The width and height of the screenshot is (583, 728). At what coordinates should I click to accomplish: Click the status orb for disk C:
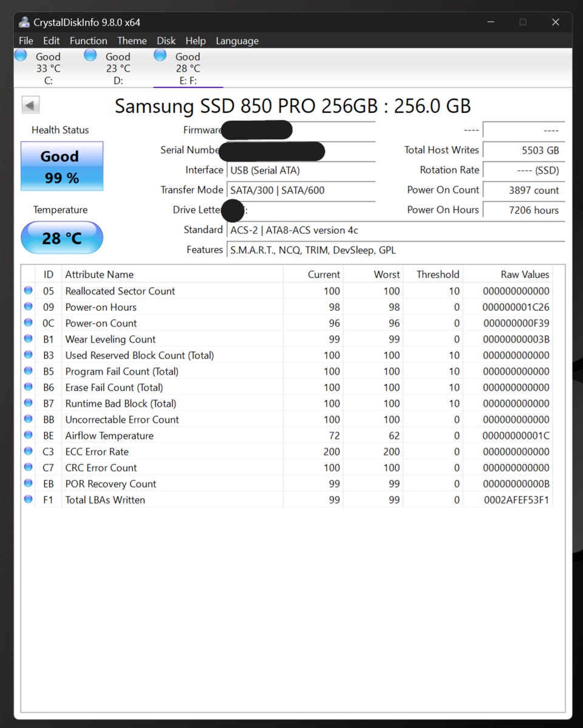pos(21,55)
